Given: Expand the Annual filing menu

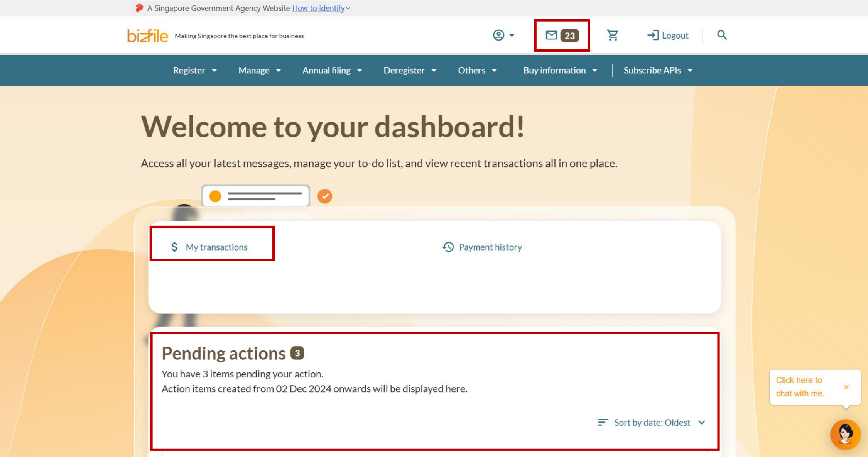Looking at the screenshot, I should (x=333, y=70).
